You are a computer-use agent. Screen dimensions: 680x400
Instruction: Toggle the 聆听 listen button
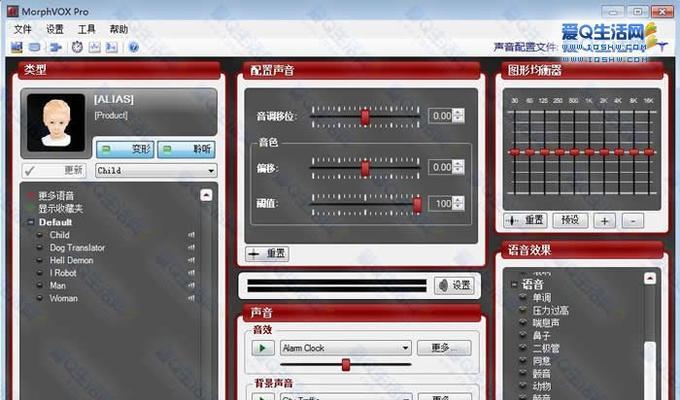(186, 149)
